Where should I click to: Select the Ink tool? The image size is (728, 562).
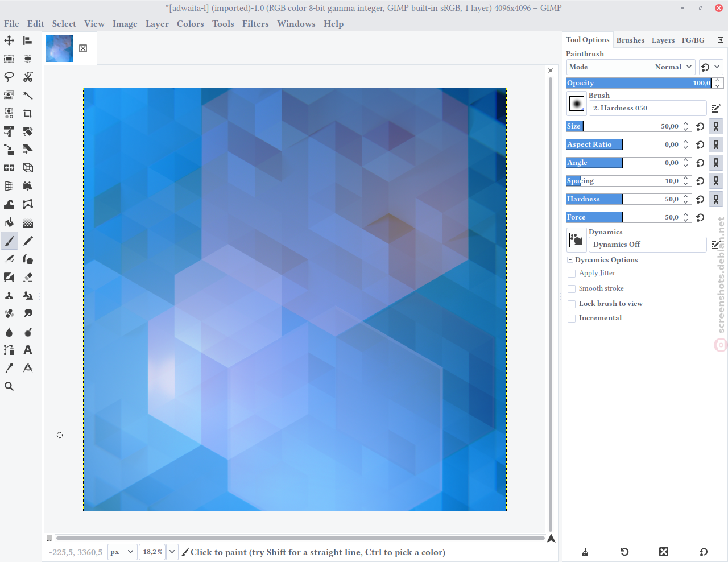tap(27, 259)
